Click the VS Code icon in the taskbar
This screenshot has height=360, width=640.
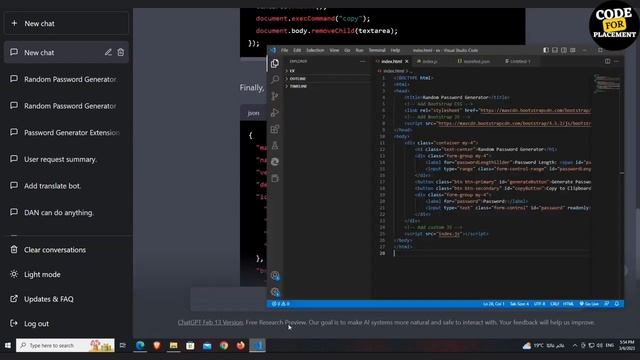258,345
